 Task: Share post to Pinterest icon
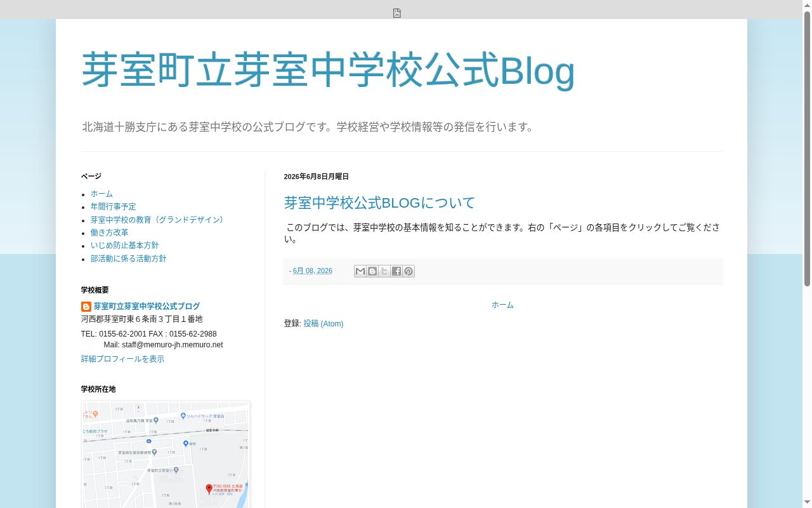[x=409, y=271]
